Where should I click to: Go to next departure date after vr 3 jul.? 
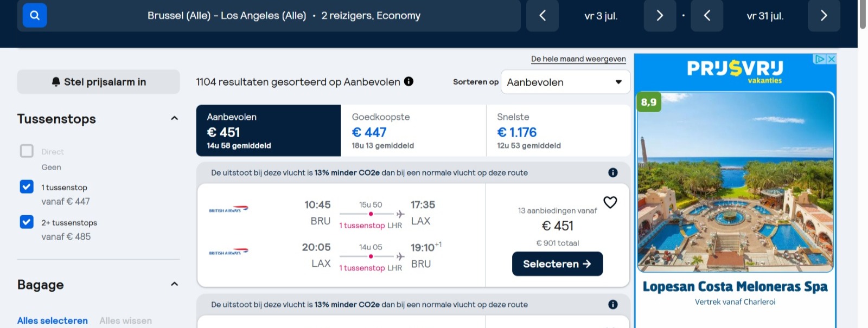(x=660, y=16)
